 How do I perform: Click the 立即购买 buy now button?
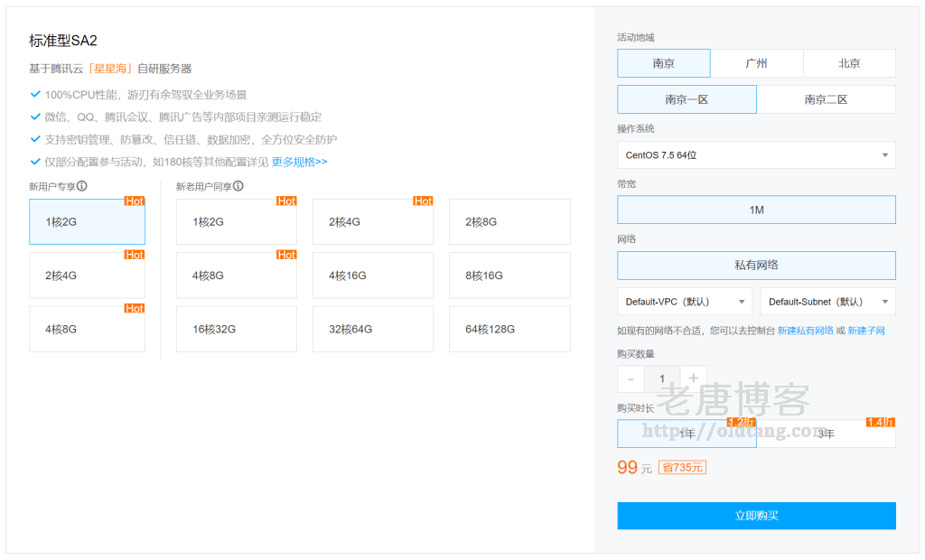756,516
